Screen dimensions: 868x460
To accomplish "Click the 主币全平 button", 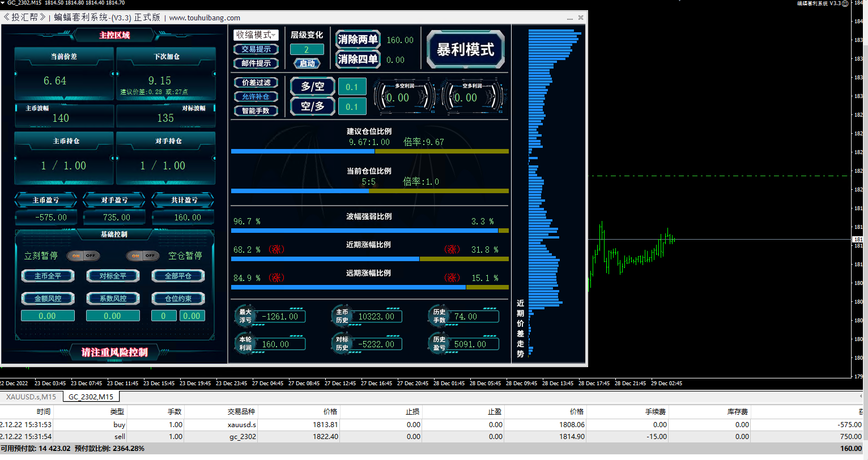I will click(48, 276).
